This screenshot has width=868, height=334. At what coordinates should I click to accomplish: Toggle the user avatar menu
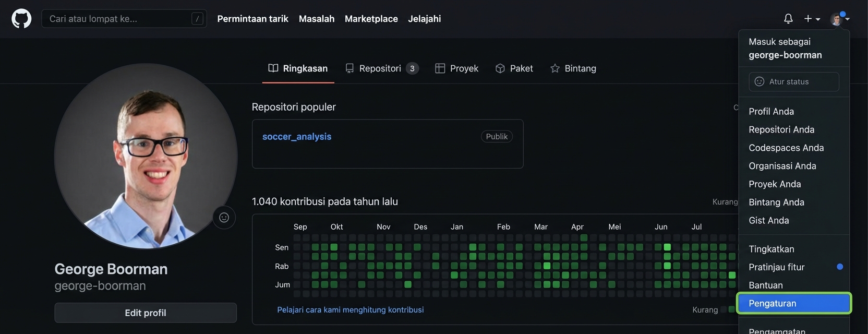840,19
